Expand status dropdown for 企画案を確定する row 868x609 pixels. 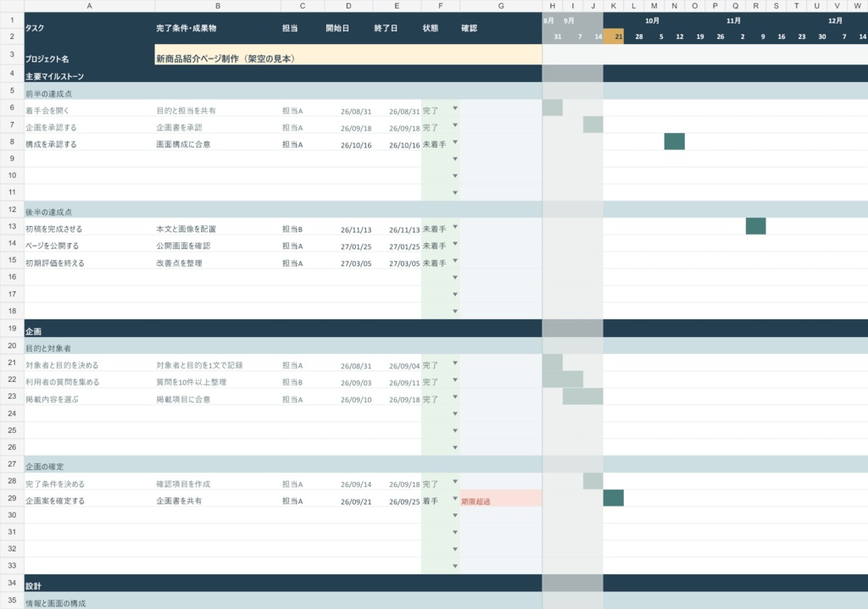pyautogui.click(x=455, y=499)
